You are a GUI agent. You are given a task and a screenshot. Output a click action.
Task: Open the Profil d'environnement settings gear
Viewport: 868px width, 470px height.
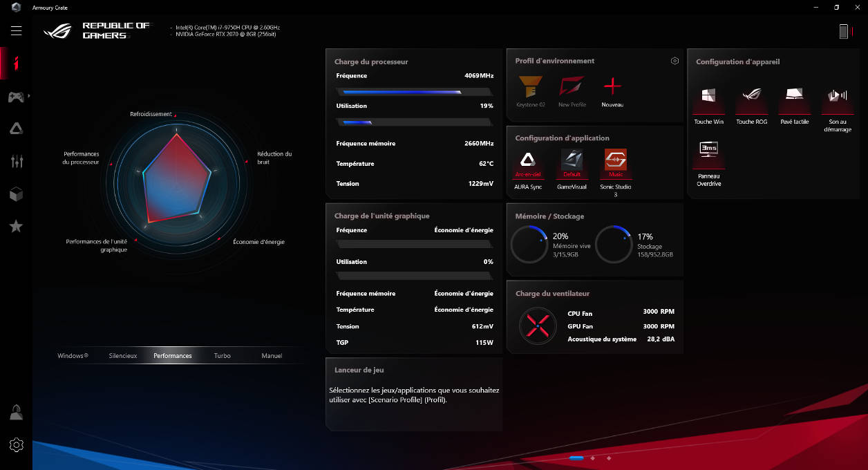[674, 61]
